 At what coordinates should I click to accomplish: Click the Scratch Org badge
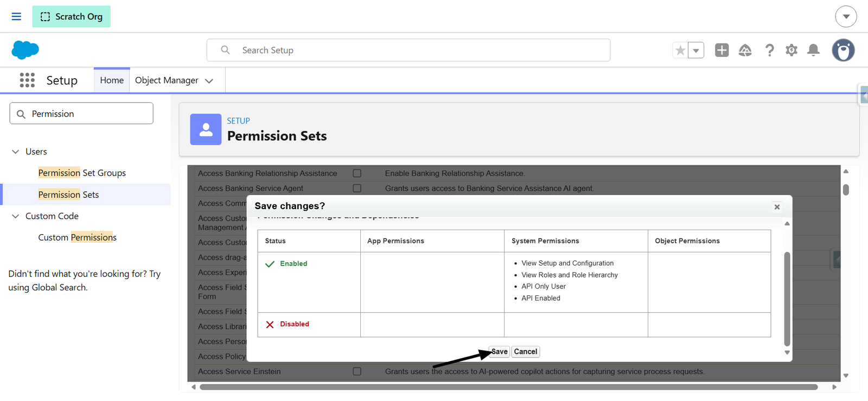[71, 16]
